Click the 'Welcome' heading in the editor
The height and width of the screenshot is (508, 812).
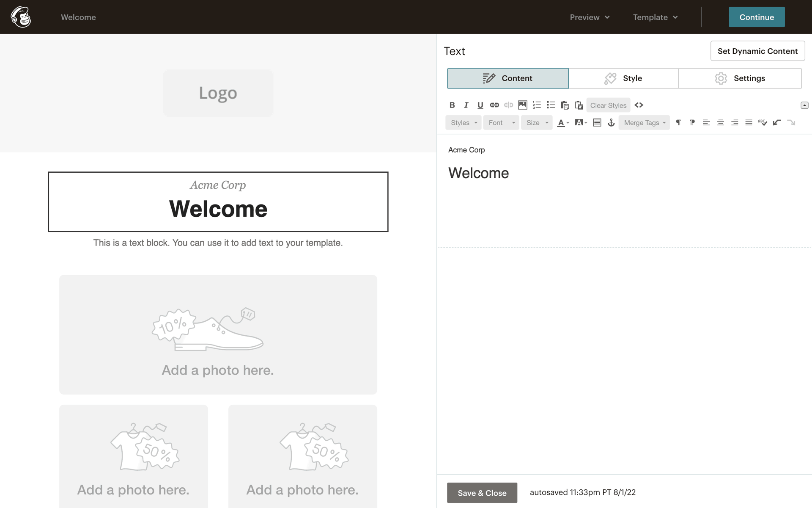click(x=478, y=173)
